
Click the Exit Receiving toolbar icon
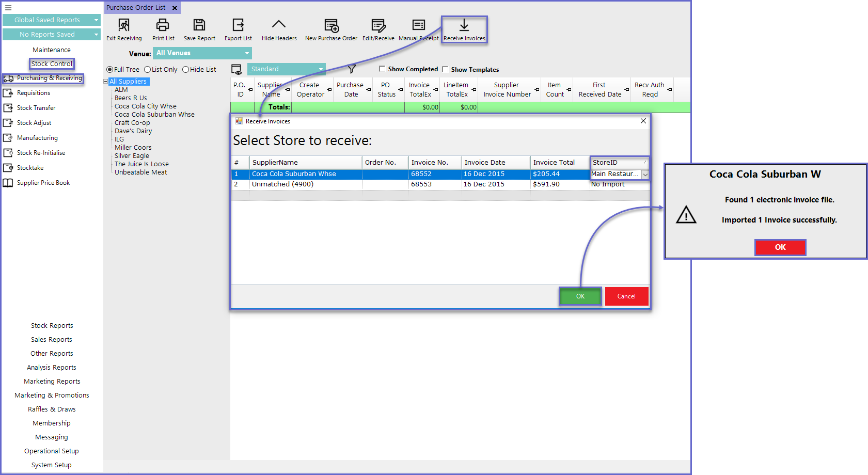tap(124, 25)
